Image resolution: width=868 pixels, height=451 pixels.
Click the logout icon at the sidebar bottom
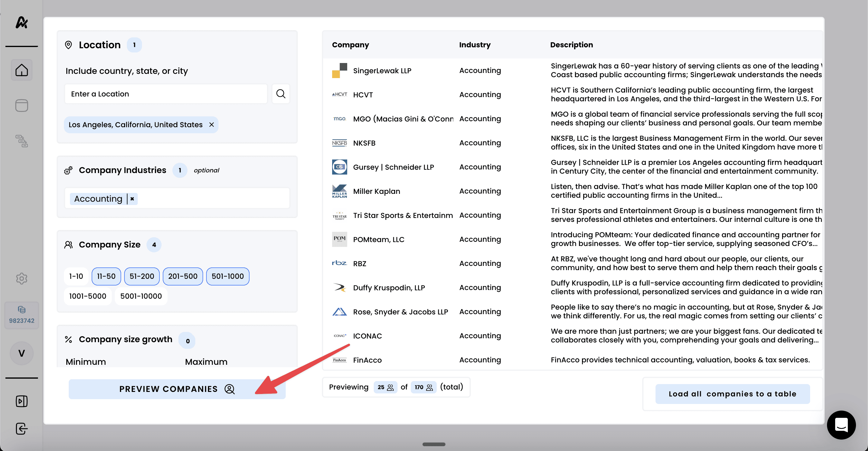click(x=22, y=429)
